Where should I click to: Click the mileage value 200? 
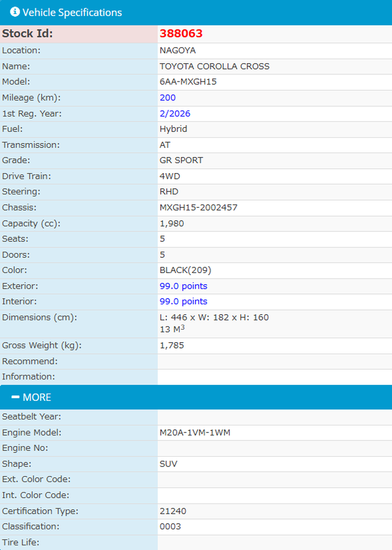(x=168, y=98)
